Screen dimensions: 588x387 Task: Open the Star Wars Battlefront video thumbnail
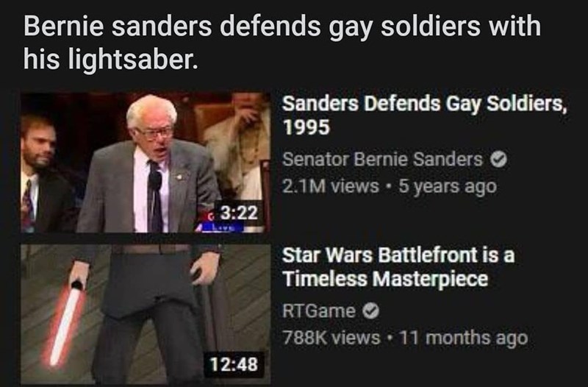pyautogui.click(x=146, y=314)
